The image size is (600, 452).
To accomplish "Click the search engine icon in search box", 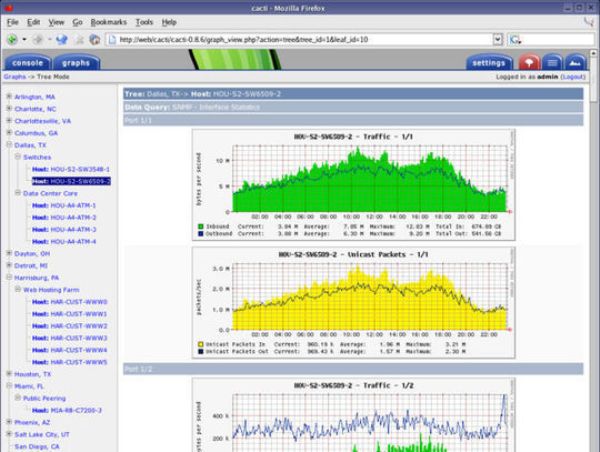I will point(516,40).
